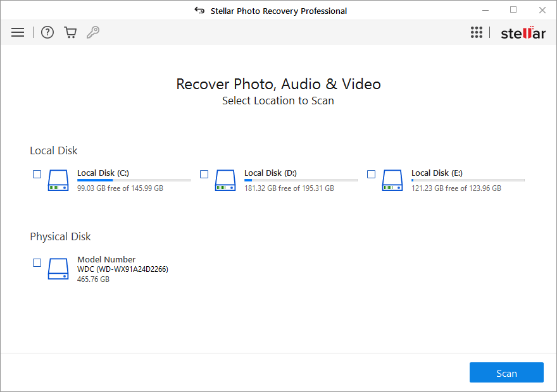
Task: Select the Local Disk (E:) checkbox
Action: point(371,174)
